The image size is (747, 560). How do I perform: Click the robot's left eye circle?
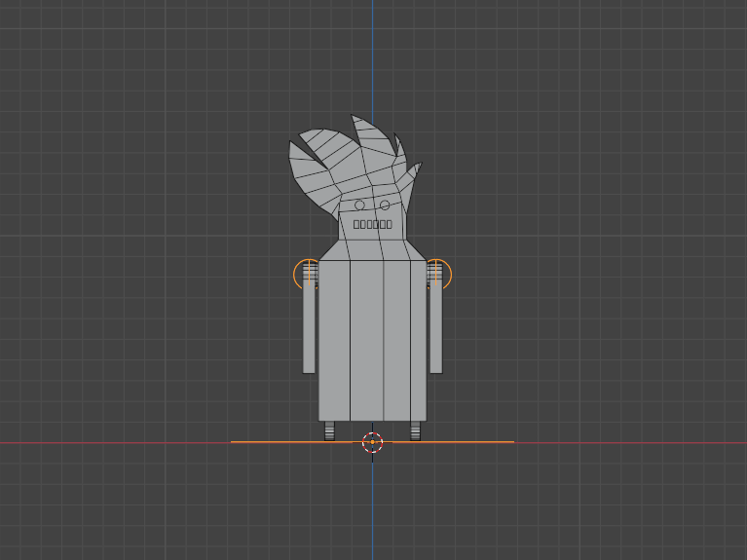(359, 205)
